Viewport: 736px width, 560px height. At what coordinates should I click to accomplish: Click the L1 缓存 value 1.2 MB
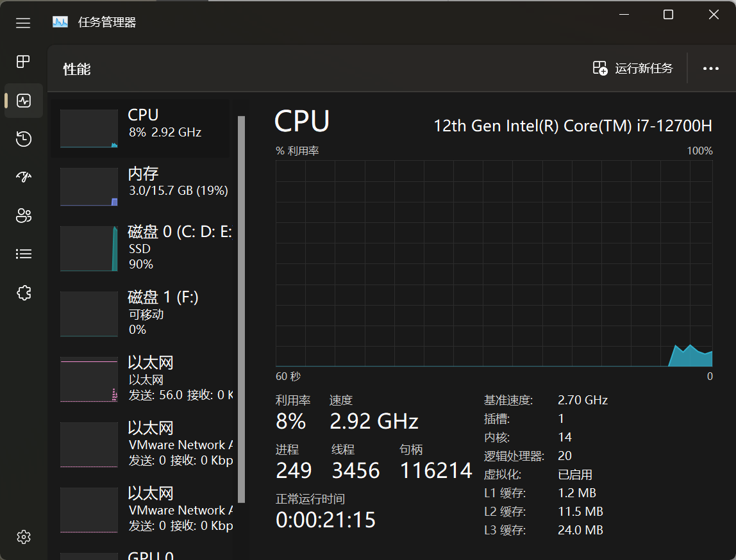(577, 493)
